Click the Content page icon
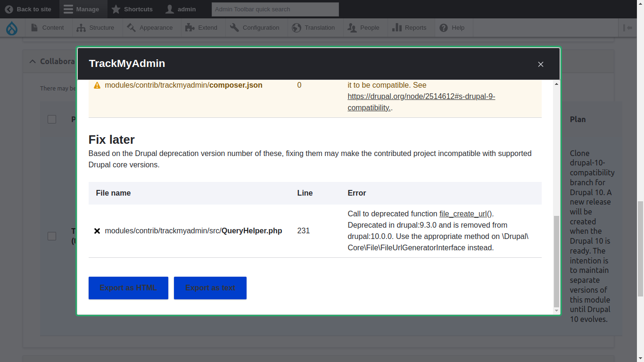Screen dimensions: 644x362 point(34,28)
